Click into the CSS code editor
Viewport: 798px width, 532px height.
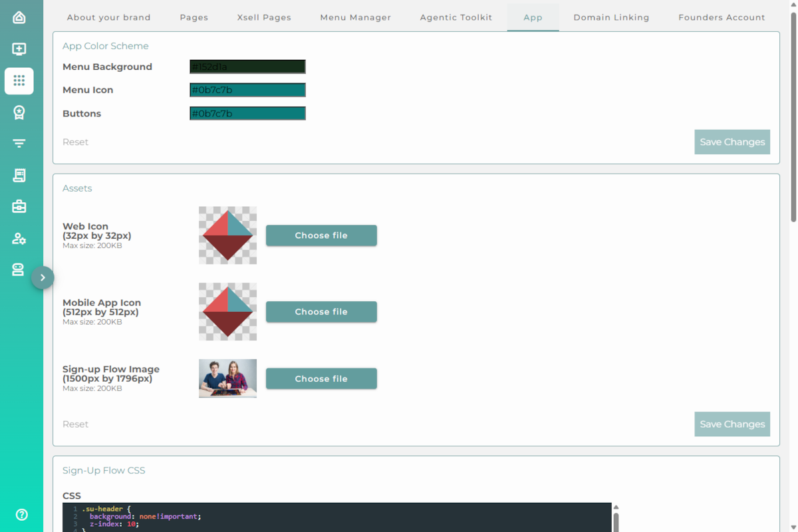click(336, 517)
